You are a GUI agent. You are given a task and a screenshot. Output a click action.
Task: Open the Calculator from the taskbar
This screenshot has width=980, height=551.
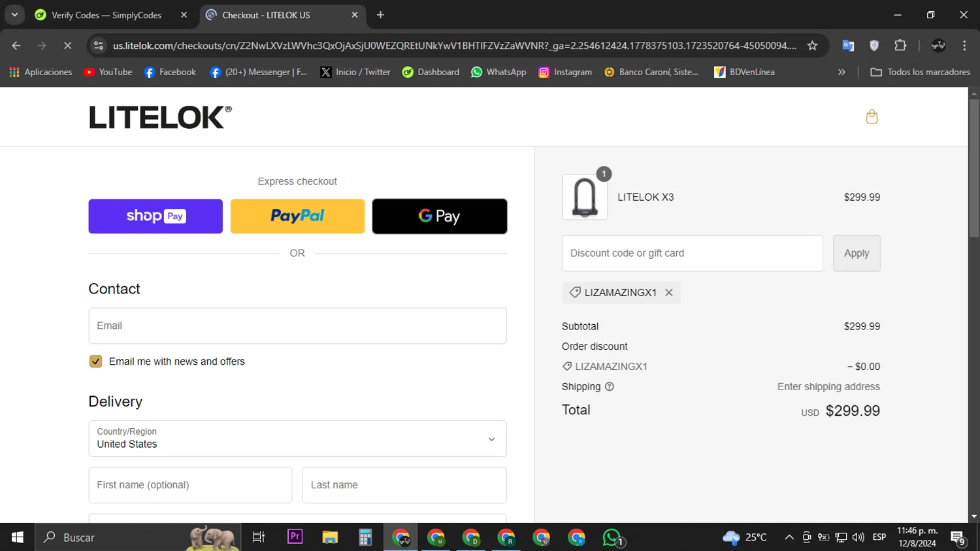pos(365,537)
